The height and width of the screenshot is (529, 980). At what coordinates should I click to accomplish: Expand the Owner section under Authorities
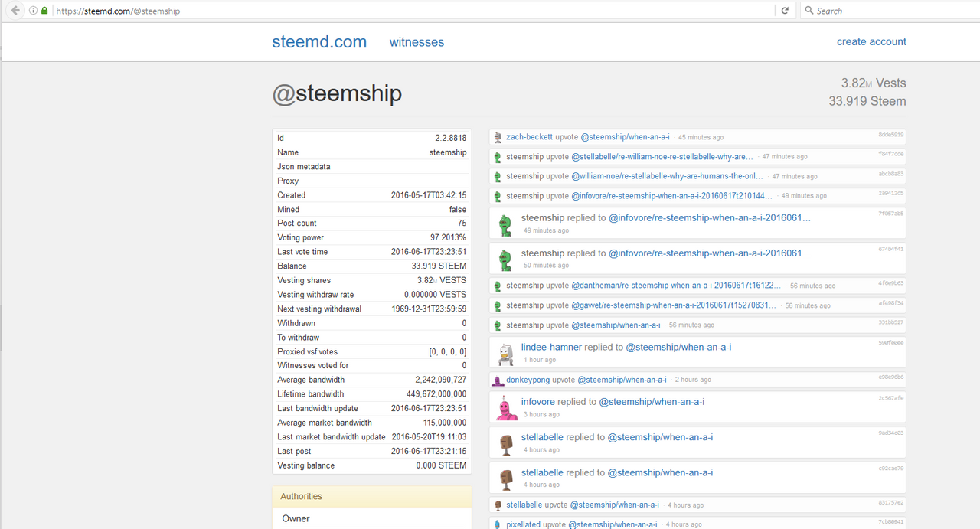[x=296, y=518]
